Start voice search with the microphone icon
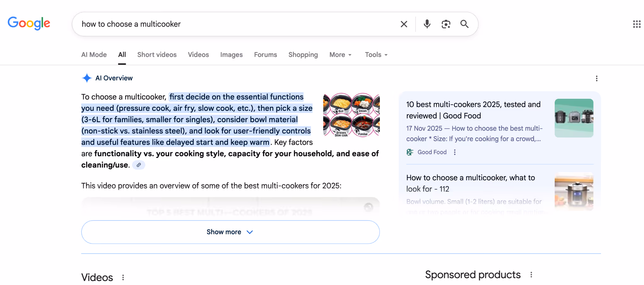Viewport: 644px width, 285px height. [x=427, y=24]
